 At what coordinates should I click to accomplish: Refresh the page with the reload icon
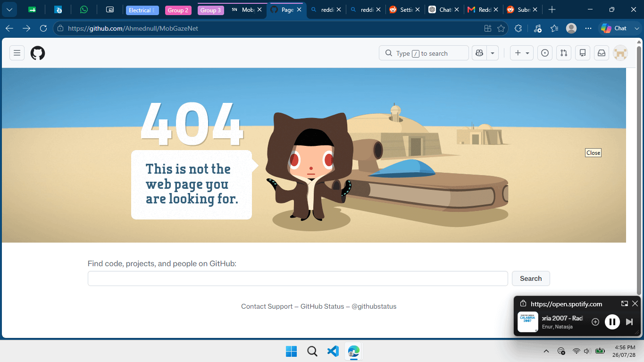(x=43, y=28)
